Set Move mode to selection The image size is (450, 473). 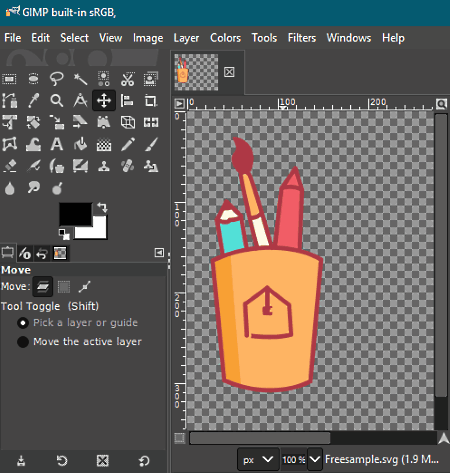[x=64, y=287]
